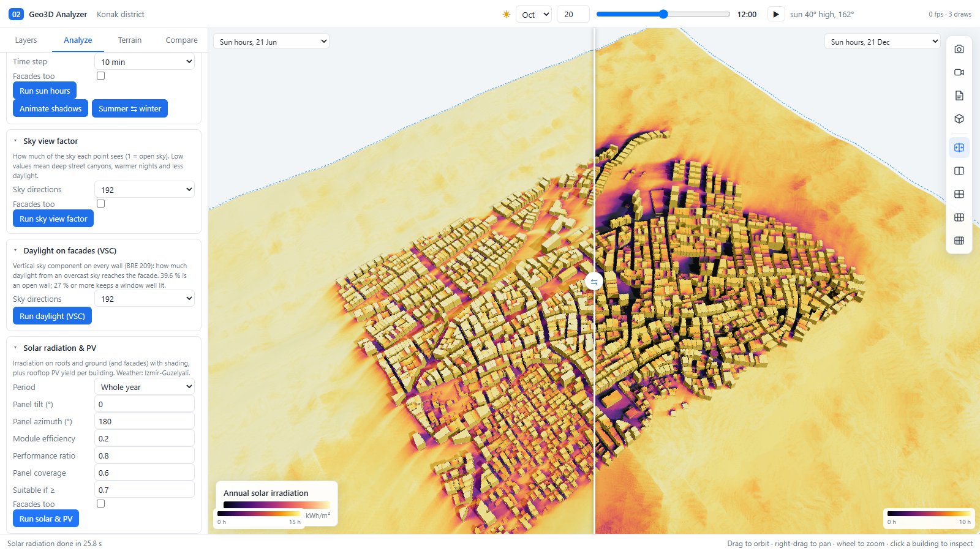Screen dimensions: 980x551
Task: Click Run sky view factor button
Action: [53, 219]
